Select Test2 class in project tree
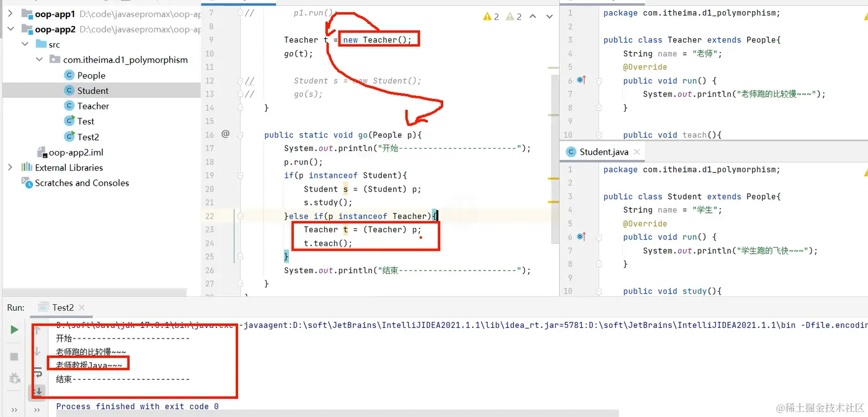The width and height of the screenshot is (868, 417). pyautogui.click(x=88, y=137)
